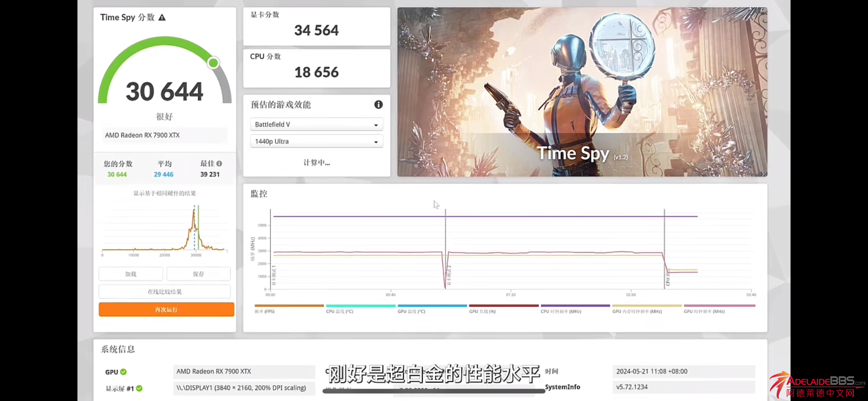Click the green checkmark beside GPU
The width and height of the screenshot is (868, 401).
pos(124,372)
